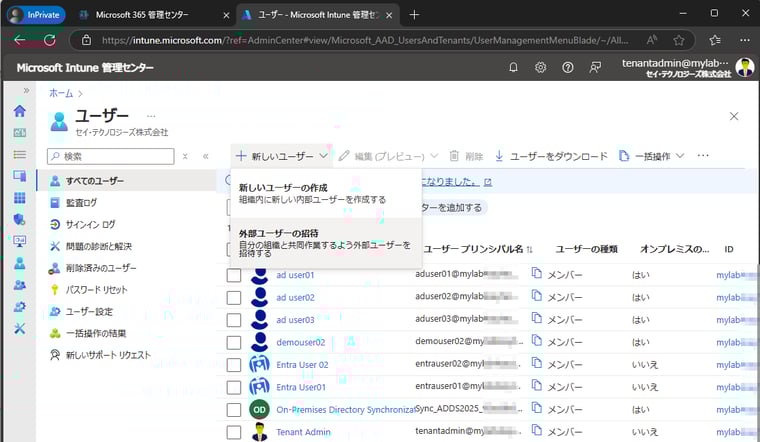The height and width of the screenshot is (442, 760).
Task: Open All services list icon in sidebar
Action: [19, 154]
